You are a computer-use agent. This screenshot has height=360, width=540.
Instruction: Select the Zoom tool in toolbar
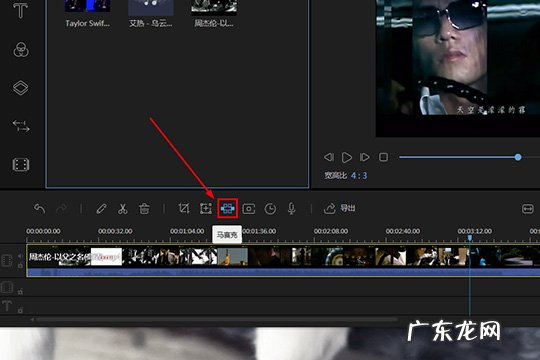click(x=206, y=208)
